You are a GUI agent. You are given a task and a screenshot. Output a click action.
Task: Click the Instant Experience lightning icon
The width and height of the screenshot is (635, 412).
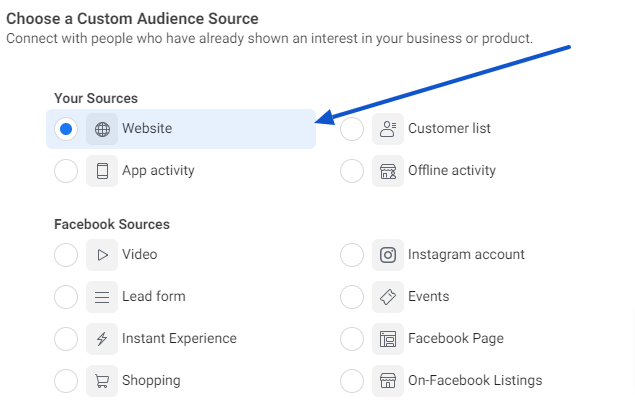[x=102, y=339]
